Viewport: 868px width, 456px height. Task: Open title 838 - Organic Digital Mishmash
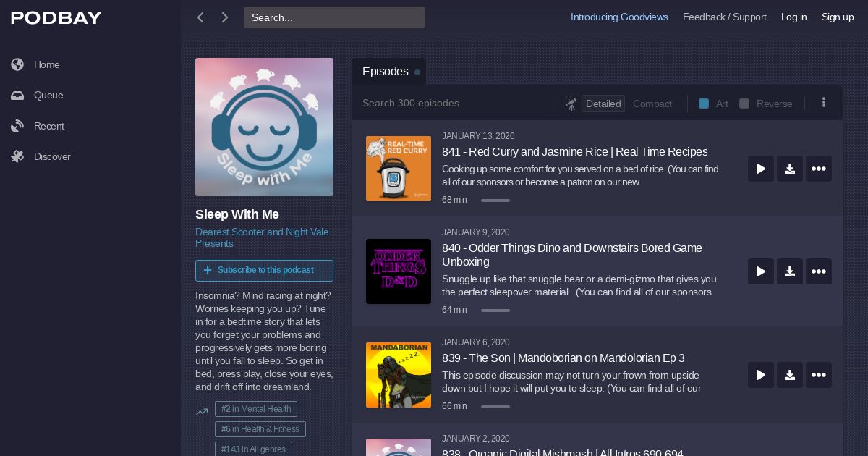point(563,452)
